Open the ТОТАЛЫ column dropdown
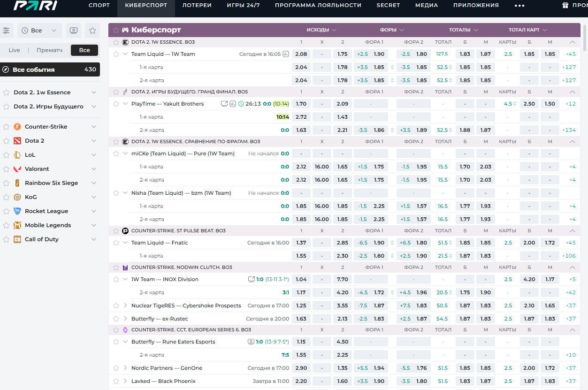 click(464, 30)
